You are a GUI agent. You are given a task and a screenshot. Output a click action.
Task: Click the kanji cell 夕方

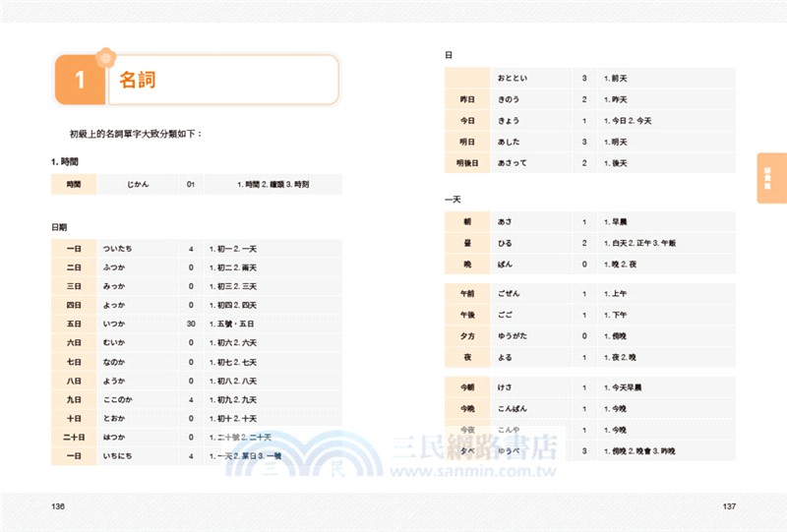(x=467, y=336)
